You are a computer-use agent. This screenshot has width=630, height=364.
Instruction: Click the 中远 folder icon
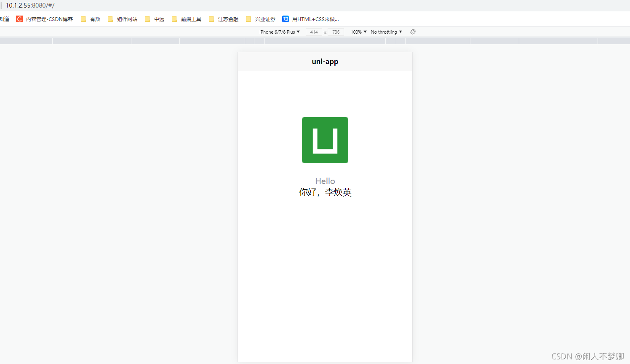click(x=147, y=19)
